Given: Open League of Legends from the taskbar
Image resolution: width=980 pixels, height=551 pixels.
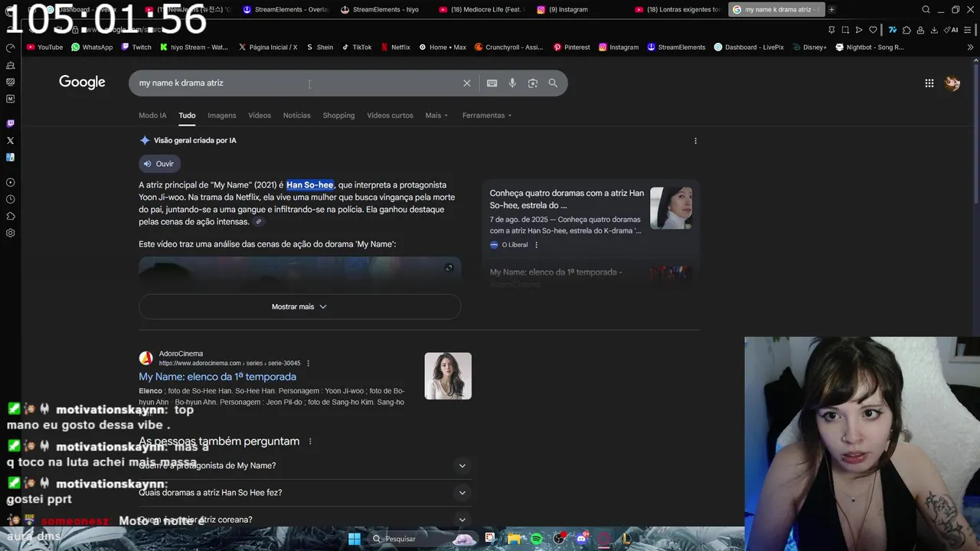Looking at the screenshot, I should 626,539.
